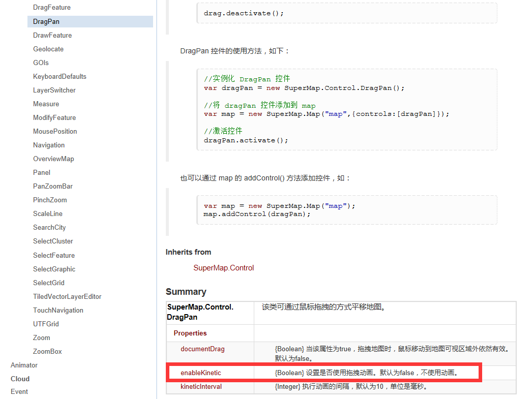Go to the PinchZoom page
Image resolution: width=532 pixels, height=399 pixels.
click(x=50, y=200)
